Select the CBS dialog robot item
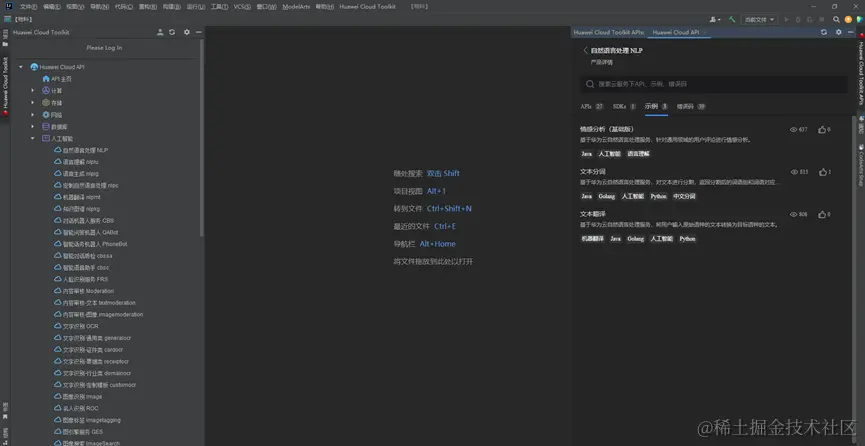This screenshot has height=446, width=865. click(84, 221)
